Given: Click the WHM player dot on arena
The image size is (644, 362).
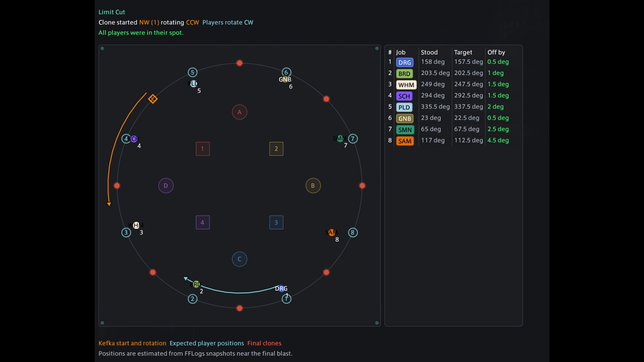Looking at the screenshot, I should point(136,225).
